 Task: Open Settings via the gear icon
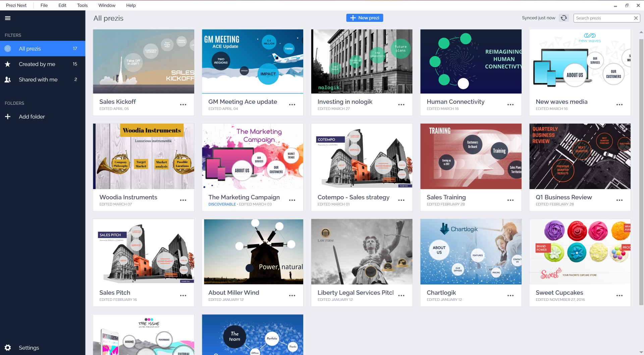[8, 348]
